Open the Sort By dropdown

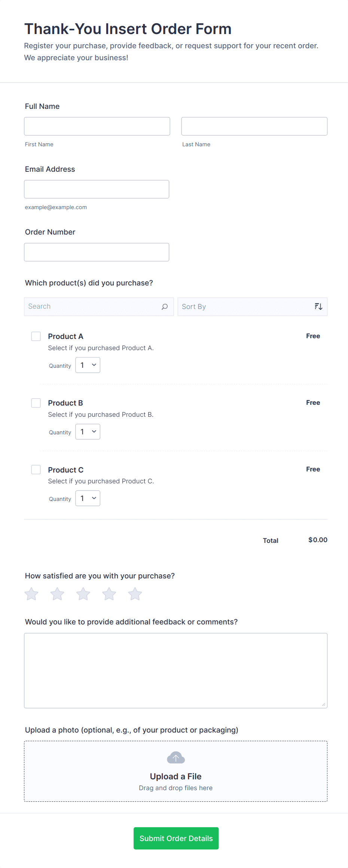247,307
